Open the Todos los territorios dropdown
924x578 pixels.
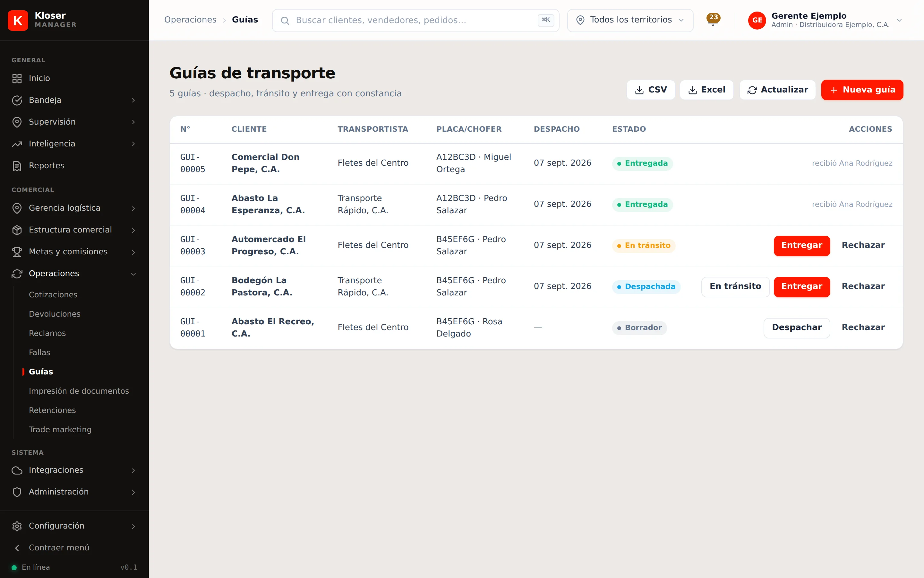tap(630, 20)
